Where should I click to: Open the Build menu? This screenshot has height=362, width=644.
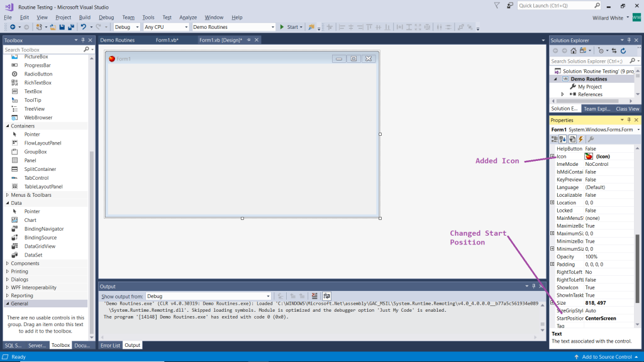click(x=85, y=18)
